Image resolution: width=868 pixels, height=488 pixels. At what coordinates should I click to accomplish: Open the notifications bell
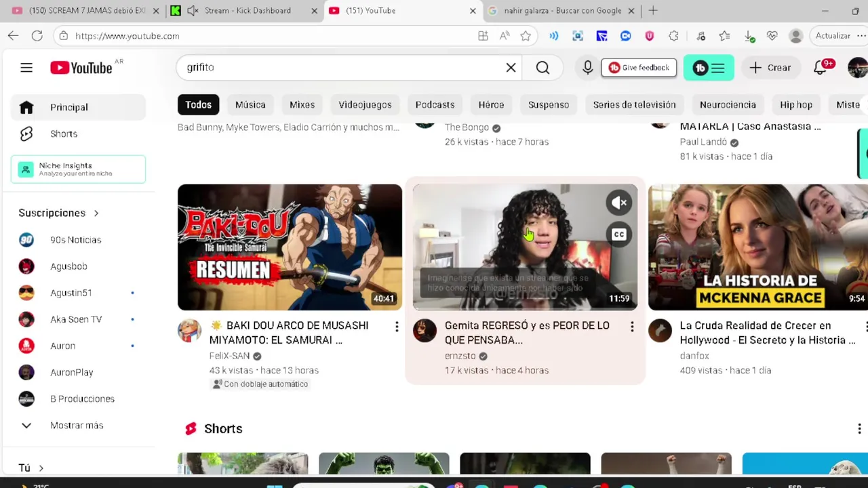pos(821,67)
